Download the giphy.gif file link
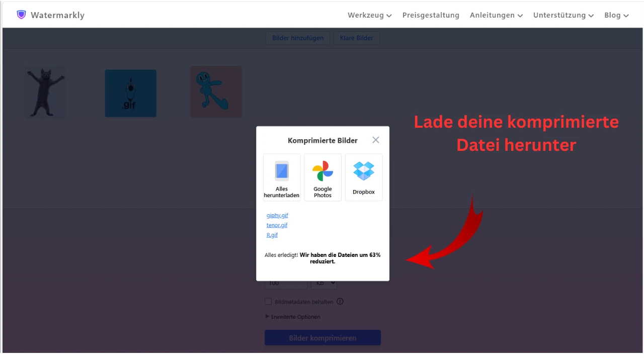This screenshot has height=362, width=644. click(277, 215)
